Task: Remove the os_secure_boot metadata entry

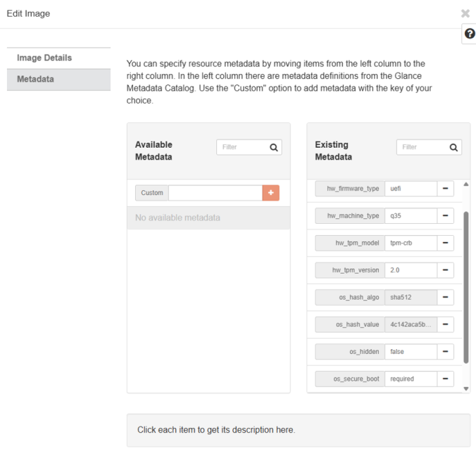Action: click(445, 379)
